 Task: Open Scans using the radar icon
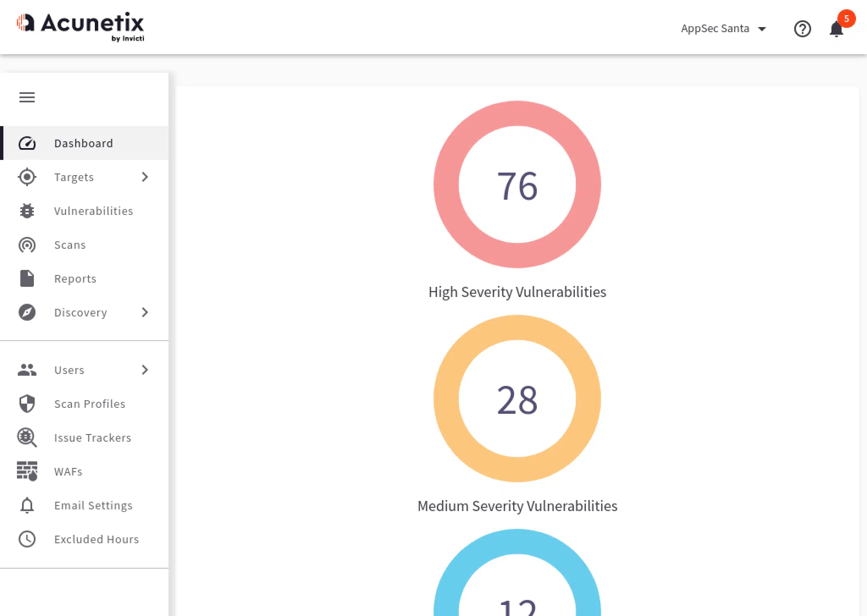tap(27, 245)
